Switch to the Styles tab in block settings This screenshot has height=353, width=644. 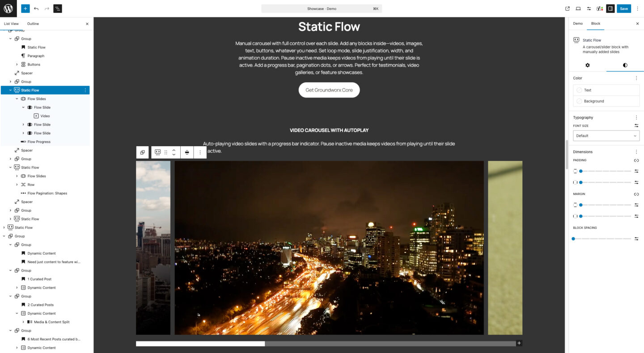tap(625, 65)
